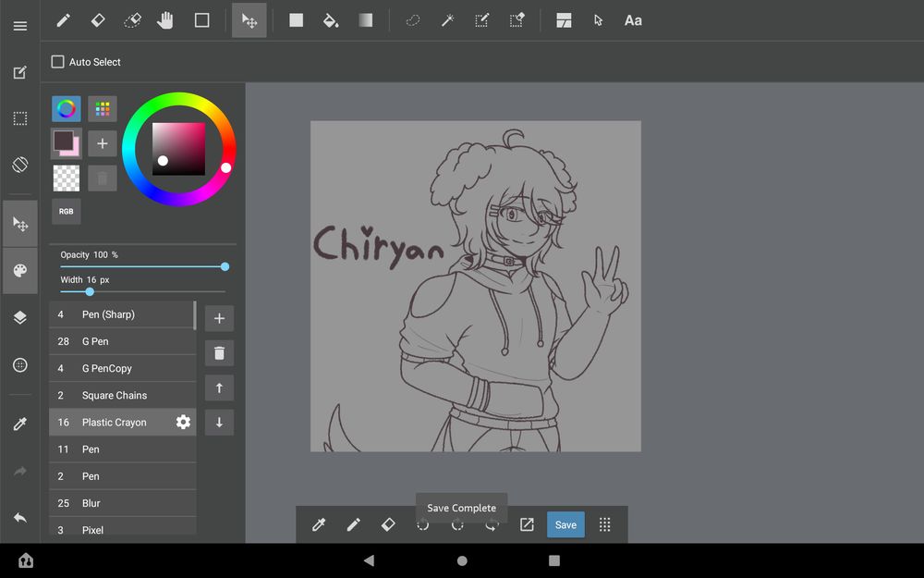Click the rotate canvas icon in sidebar
Screen dimensions: 924x578
click(x=20, y=165)
